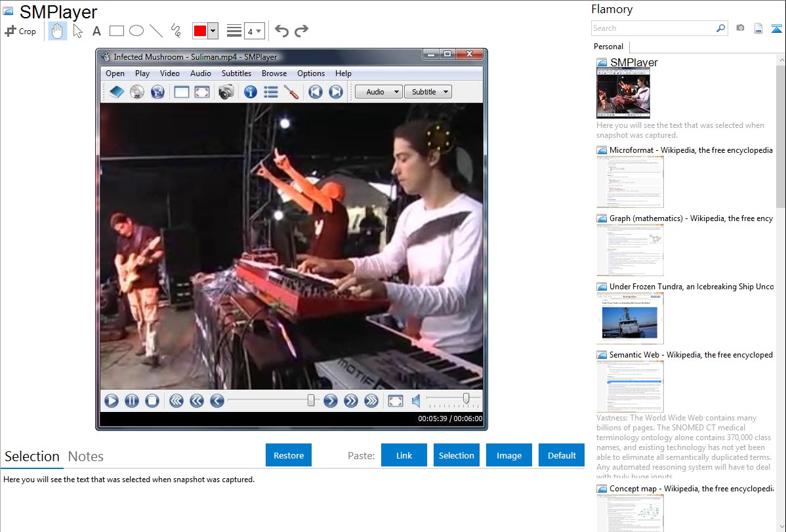Go to the next playlist item
Image resolution: width=786 pixels, height=532 pixels.
336,92
